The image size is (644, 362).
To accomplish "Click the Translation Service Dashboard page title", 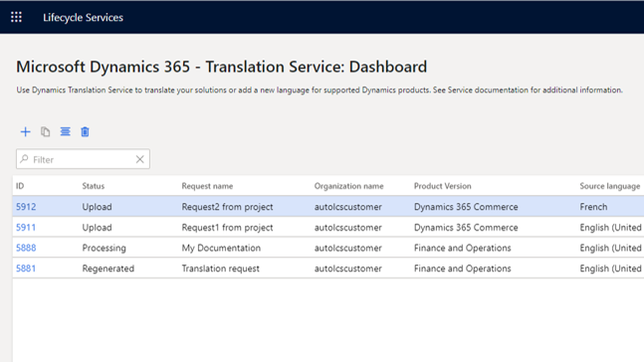I will [x=221, y=67].
